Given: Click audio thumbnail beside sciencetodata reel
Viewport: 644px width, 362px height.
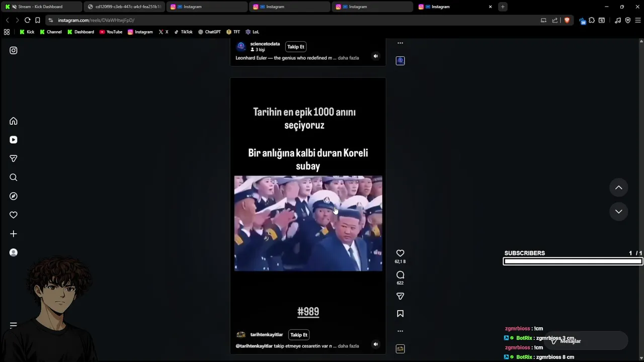Looking at the screenshot, I should [x=400, y=60].
